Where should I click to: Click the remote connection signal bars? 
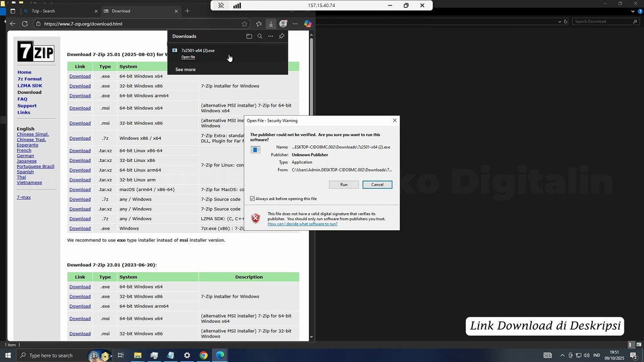(237, 6)
